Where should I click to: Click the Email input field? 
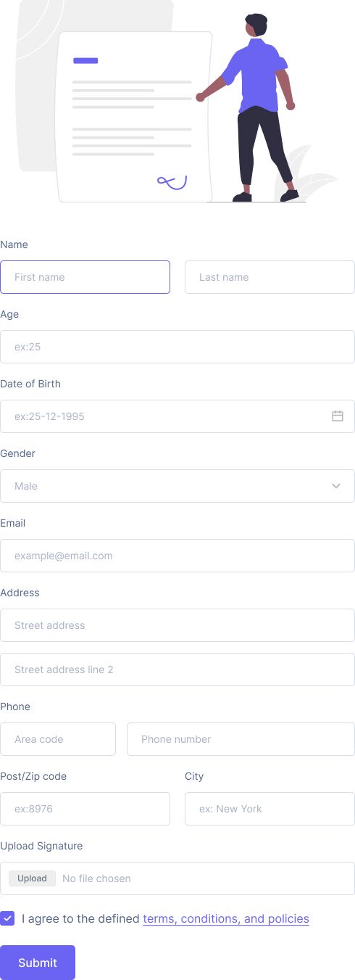click(177, 556)
